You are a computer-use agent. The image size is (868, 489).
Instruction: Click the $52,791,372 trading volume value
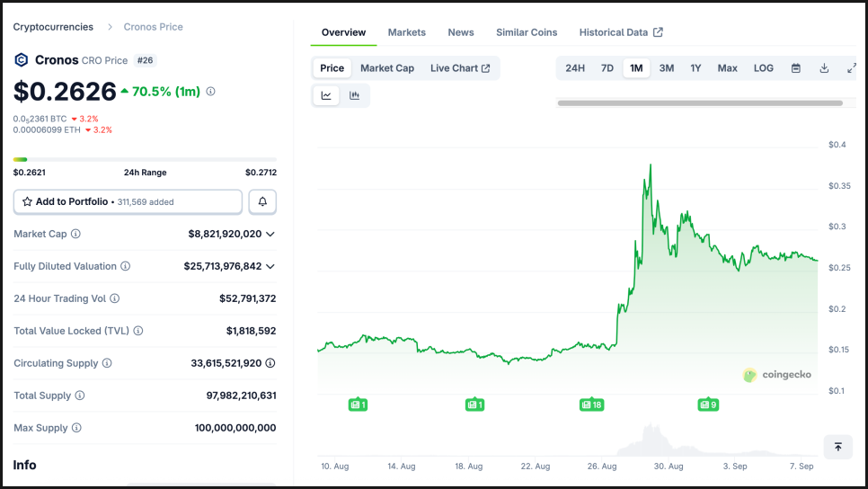pos(247,298)
